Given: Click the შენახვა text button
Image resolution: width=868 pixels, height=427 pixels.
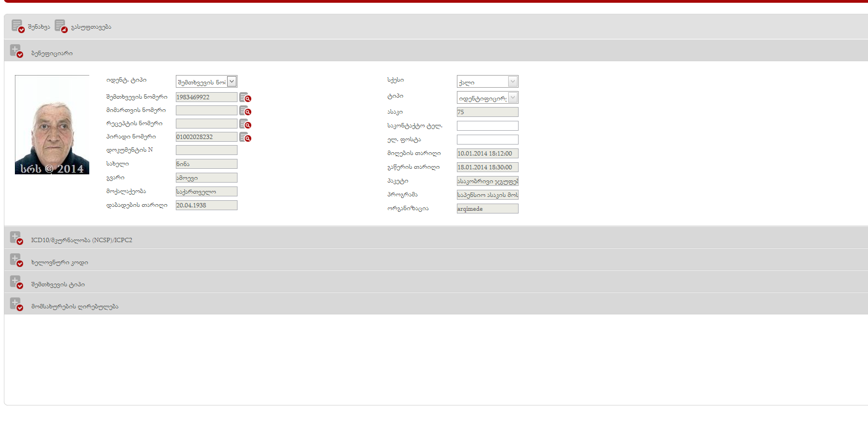Looking at the screenshot, I should pyautogui.click(x=39, y=27).
